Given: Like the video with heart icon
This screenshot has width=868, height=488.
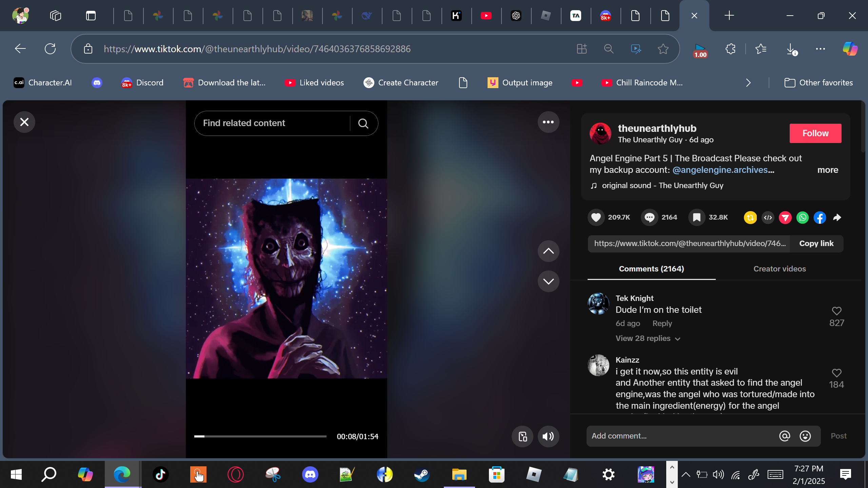Looking at the screenshot, I should pos(596,217).
